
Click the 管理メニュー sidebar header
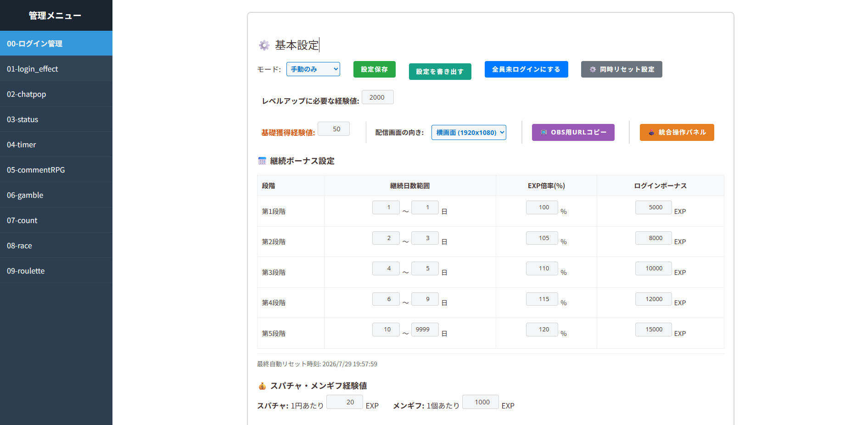tap(55, 16)
